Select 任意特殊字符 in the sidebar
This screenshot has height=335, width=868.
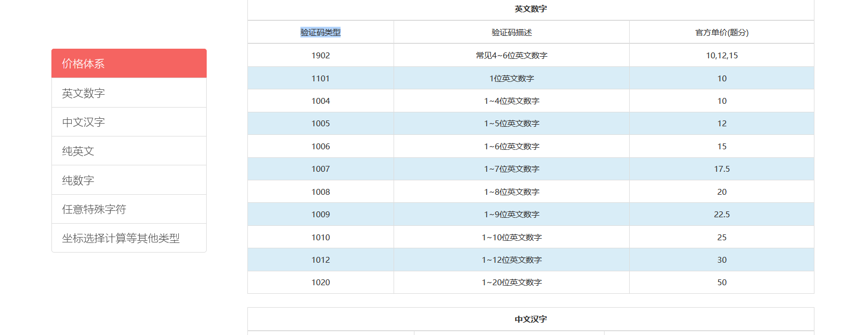129,209
